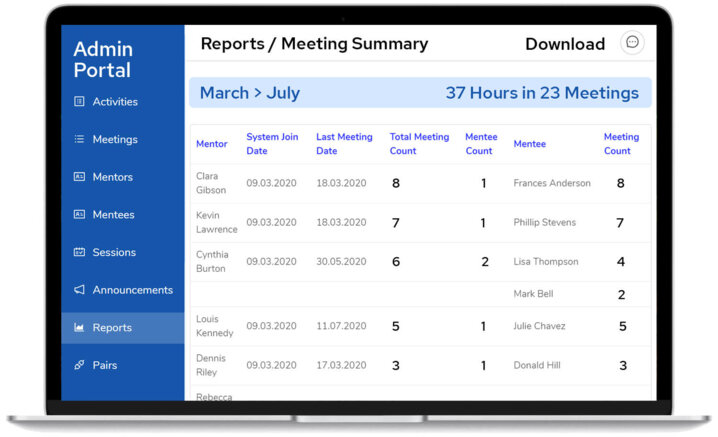The width and height of the screenshot is (718, 437).
Task: Click the Reports / Meeting Summary breadcrumb
Action: pos(314,44)
